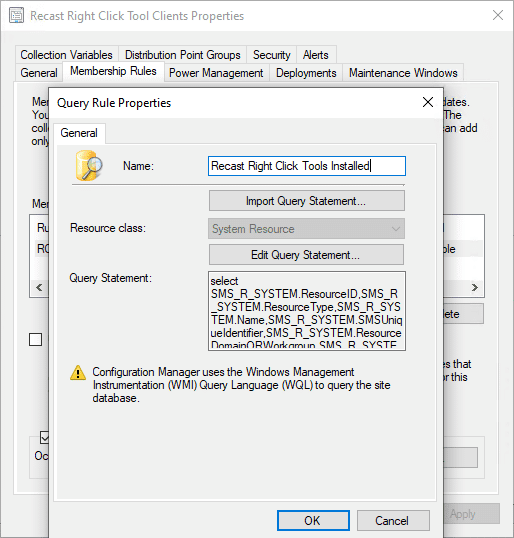
Task: Open the Alerts tab
Action: [x=316, y=55]
